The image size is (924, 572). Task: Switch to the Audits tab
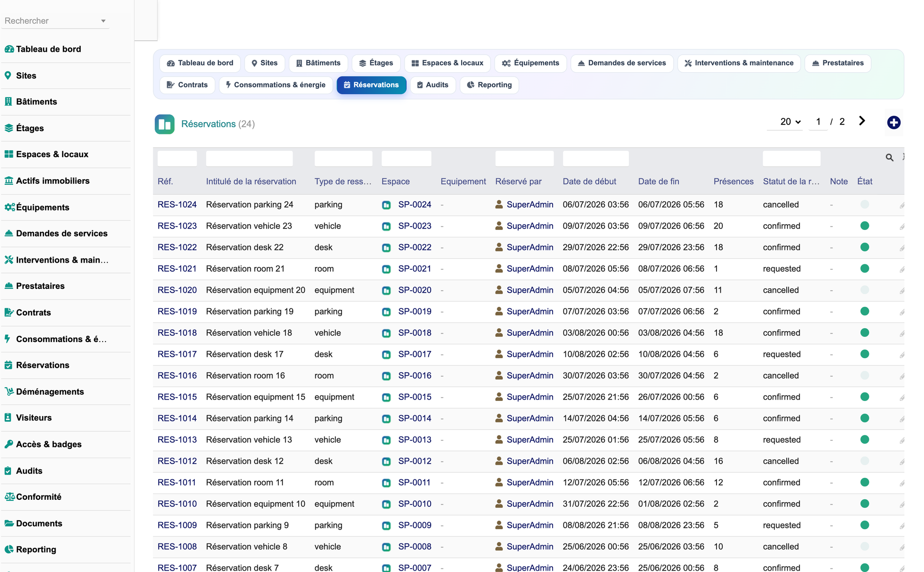point(433,85)
